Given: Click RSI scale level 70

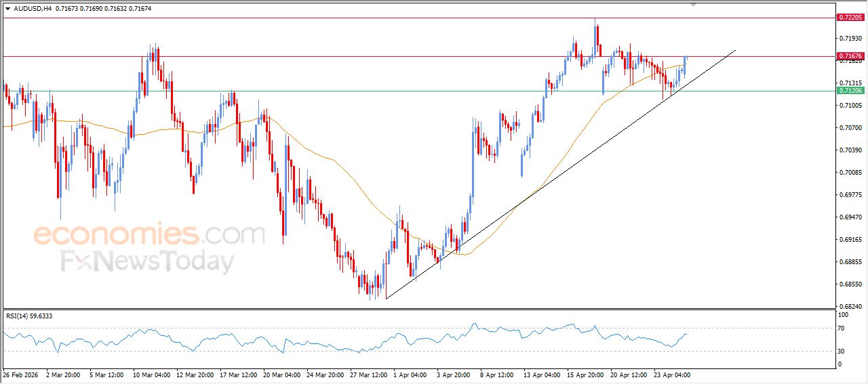Looking at the screenshot, I should (843, 328).
